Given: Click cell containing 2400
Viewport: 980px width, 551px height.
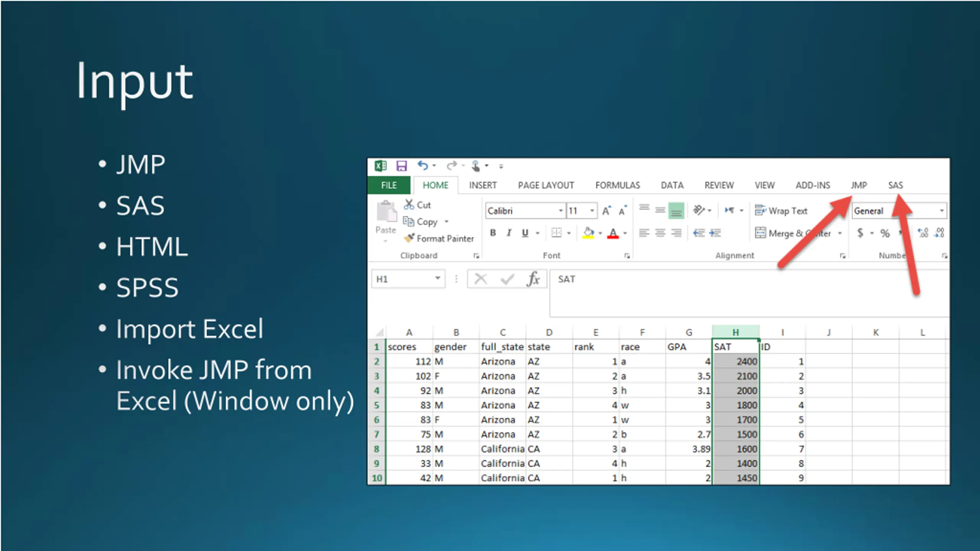Looking at the screenshot, I should tap(735, 361).
